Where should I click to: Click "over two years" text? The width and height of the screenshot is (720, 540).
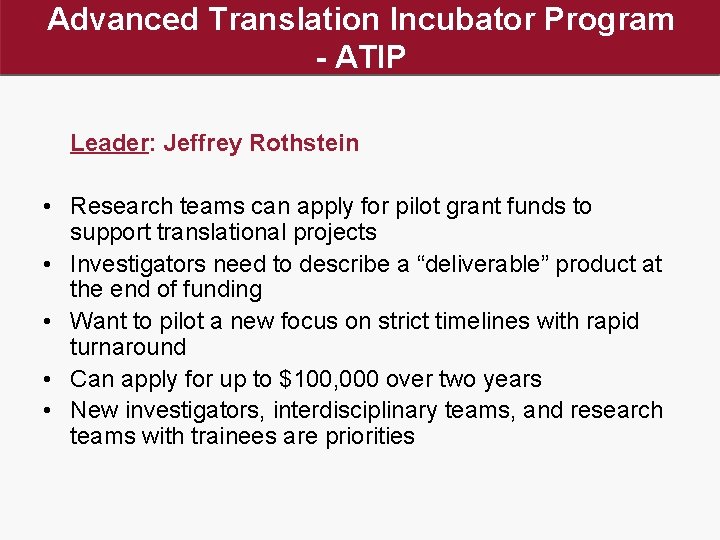tap(463, 379)
